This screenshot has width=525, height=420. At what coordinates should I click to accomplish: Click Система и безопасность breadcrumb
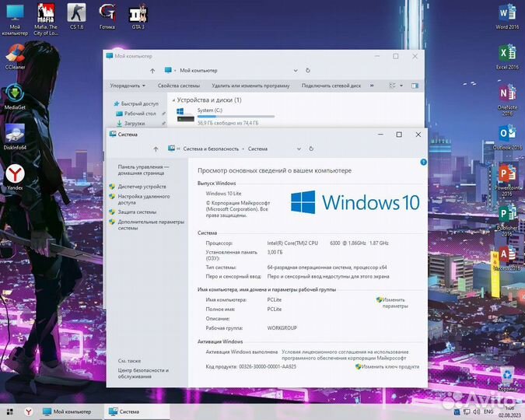pyautogui.click(x=211, y=149)
